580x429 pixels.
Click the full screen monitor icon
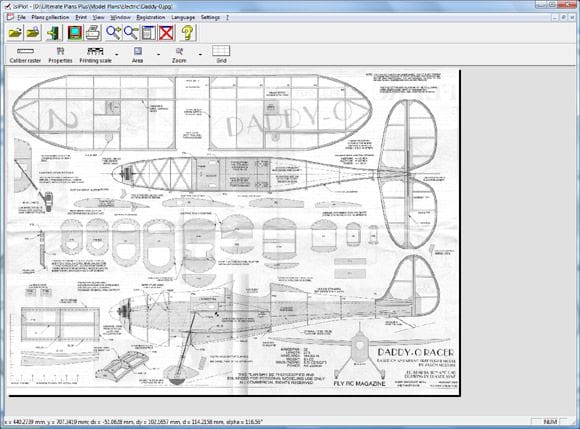click(75, 33)
